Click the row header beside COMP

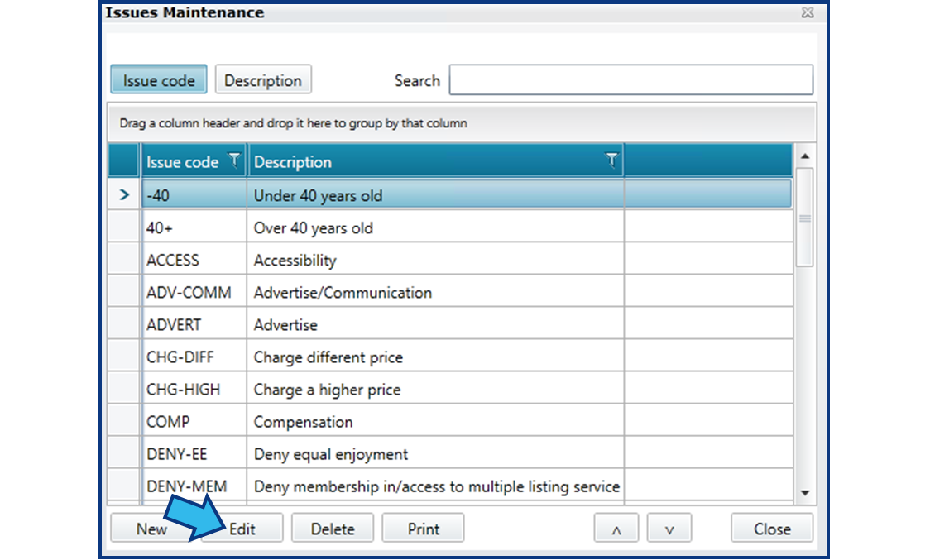click(124, 422)
